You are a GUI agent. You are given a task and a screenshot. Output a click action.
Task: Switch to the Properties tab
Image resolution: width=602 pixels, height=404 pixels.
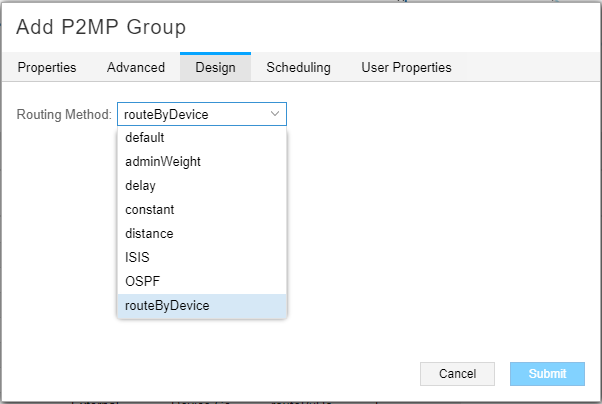coord(47,67)
